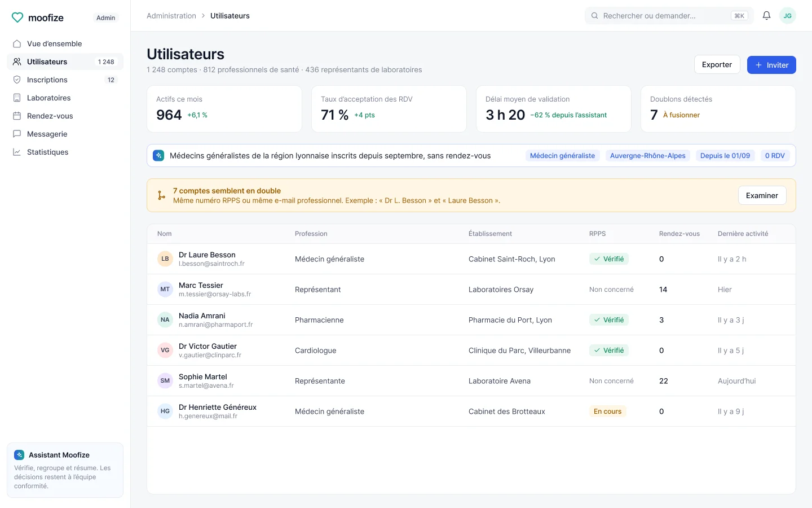The width and height of the screenshot is (812, 508).
Task: Focus the Rechercher ou demander search field
Action: tap(670, 16)
